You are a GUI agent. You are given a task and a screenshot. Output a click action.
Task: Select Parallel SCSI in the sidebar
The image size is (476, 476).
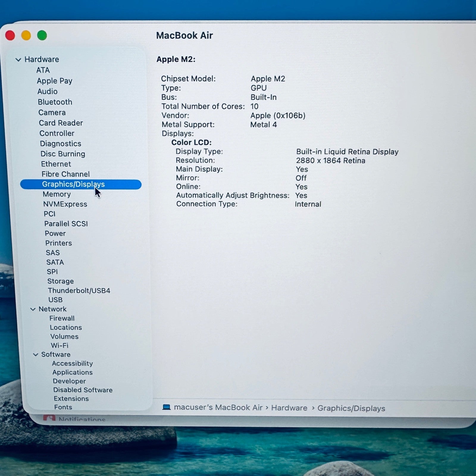click(x=66, y=224)
